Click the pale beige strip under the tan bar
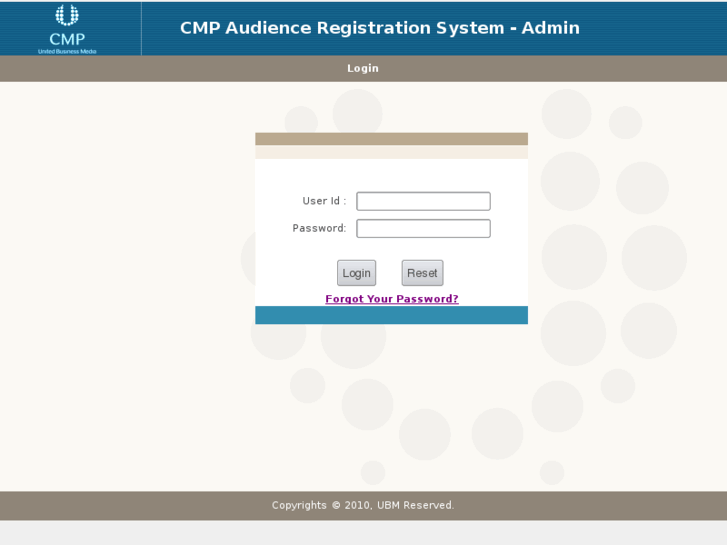 pyautogui.click(x=391, y=152)
